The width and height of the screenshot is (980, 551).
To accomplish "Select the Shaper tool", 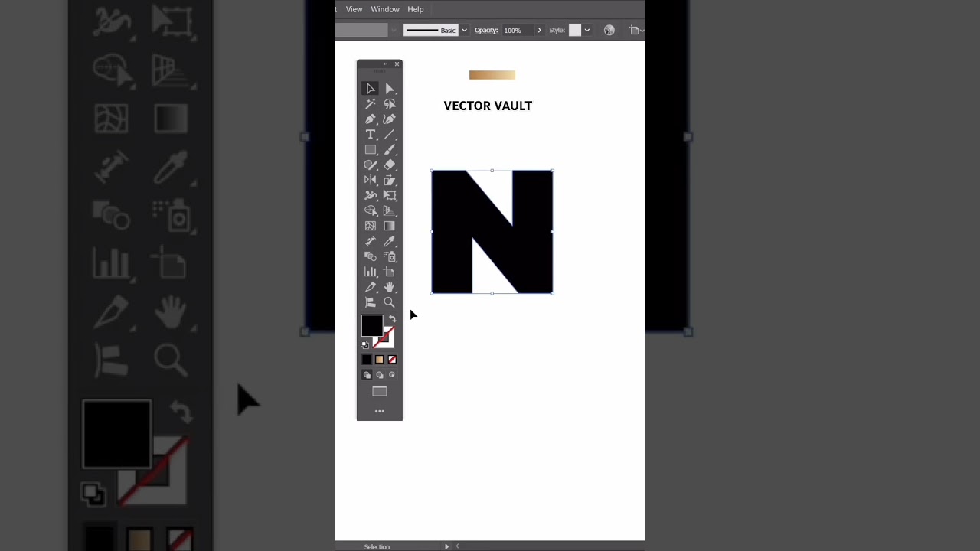I will point(371,165).
